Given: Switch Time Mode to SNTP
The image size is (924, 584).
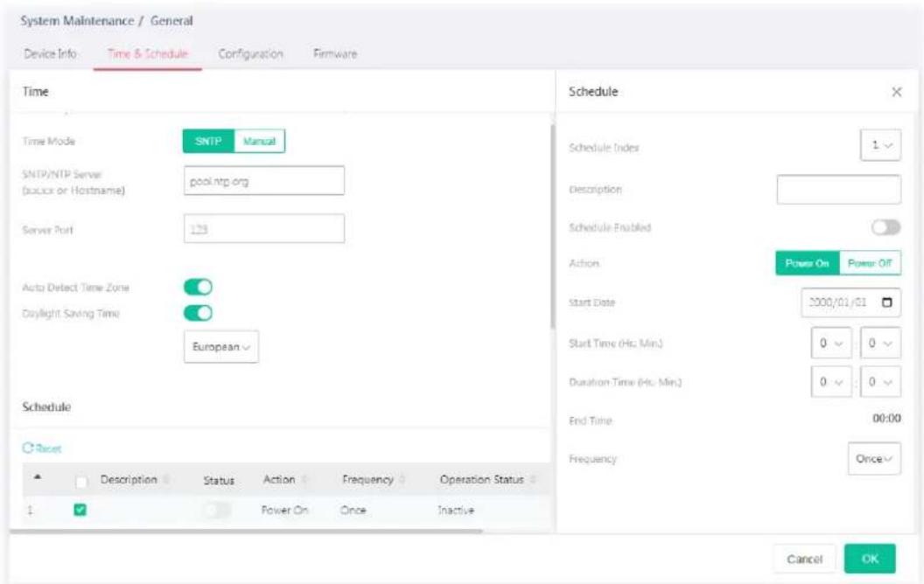Looking at the screenshot, I should point(208,142).
